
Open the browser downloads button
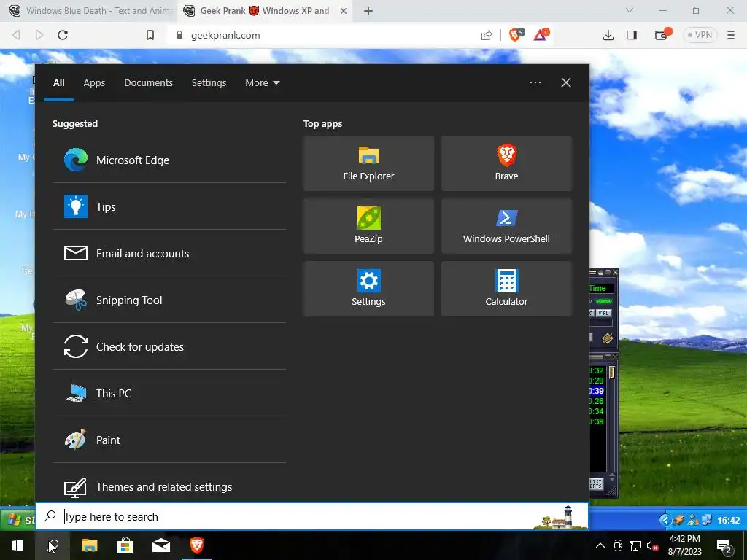(x=608, y=35)
